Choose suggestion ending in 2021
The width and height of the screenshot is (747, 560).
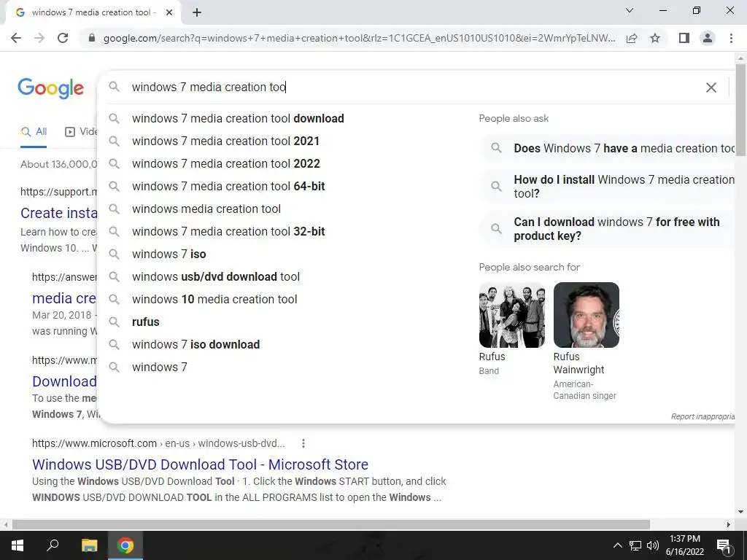click(226, 141)
